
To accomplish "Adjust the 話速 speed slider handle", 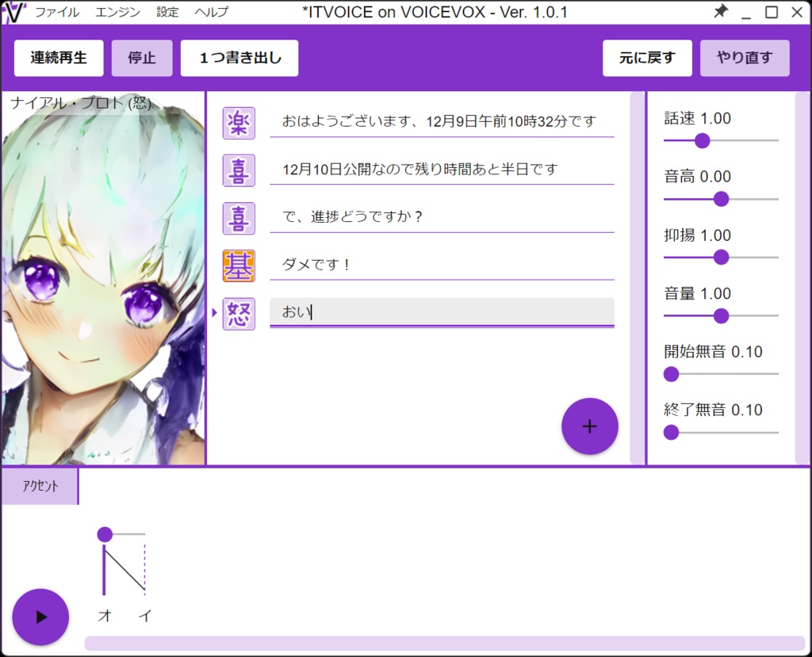I will tap(702, 140).
